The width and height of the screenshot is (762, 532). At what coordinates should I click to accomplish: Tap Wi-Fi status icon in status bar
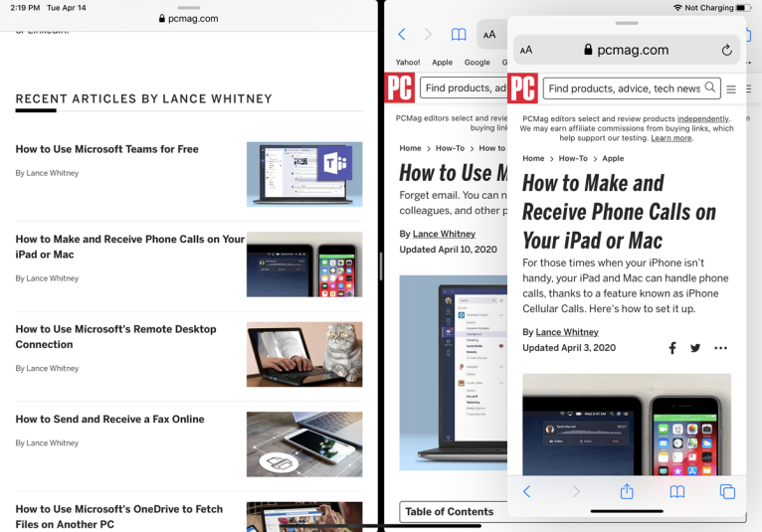[677, 8]
